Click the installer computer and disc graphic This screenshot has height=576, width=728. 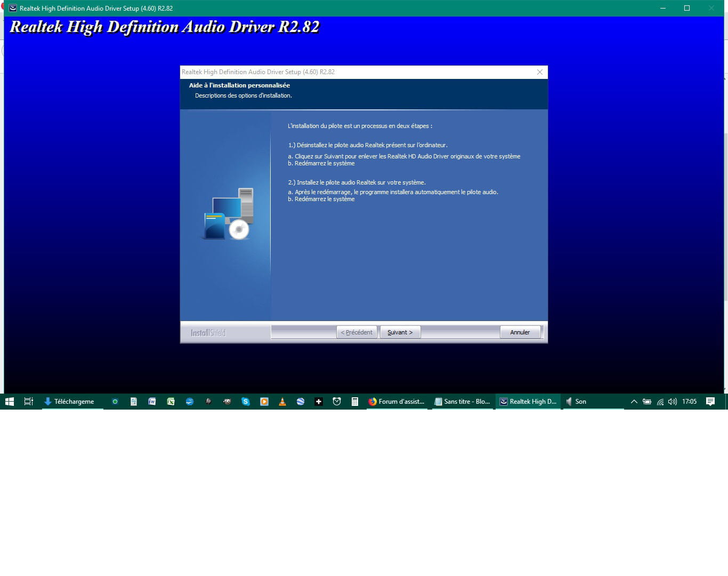[x=229, y=214]
